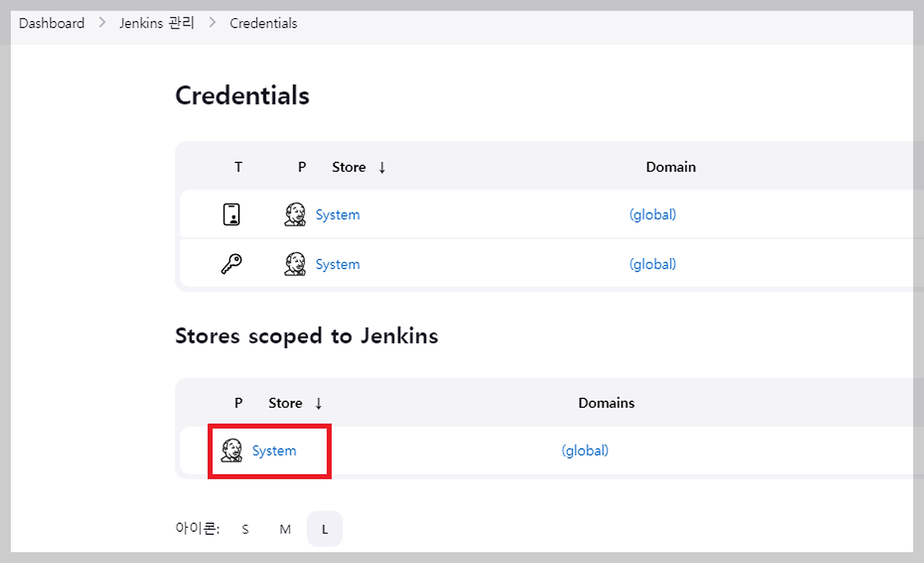Select medium icon size option M

pos(284,528)
